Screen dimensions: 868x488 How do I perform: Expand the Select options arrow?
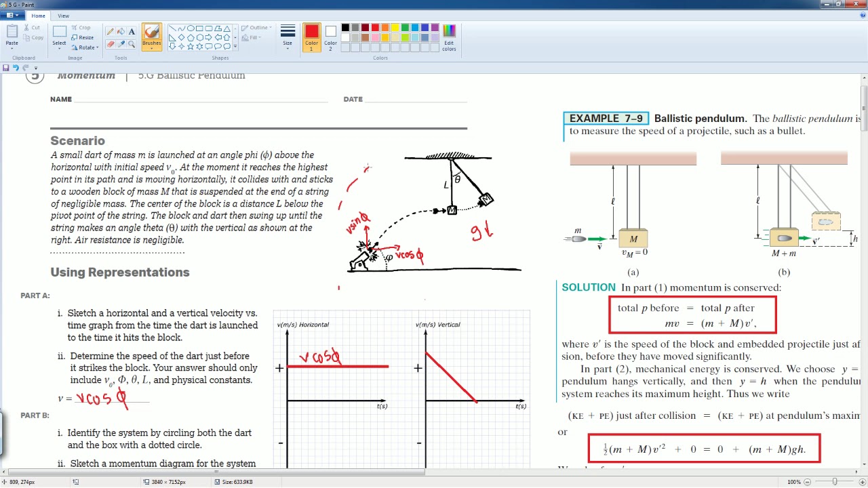(60, 49)
